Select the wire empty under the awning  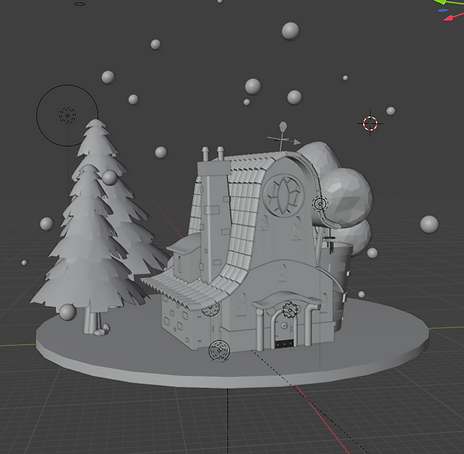(x=210, y=309)
